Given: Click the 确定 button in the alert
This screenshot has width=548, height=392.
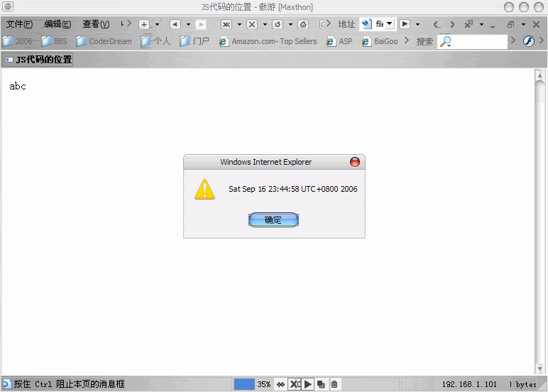Looking at the screenshot, I should (x=273, y=219).
